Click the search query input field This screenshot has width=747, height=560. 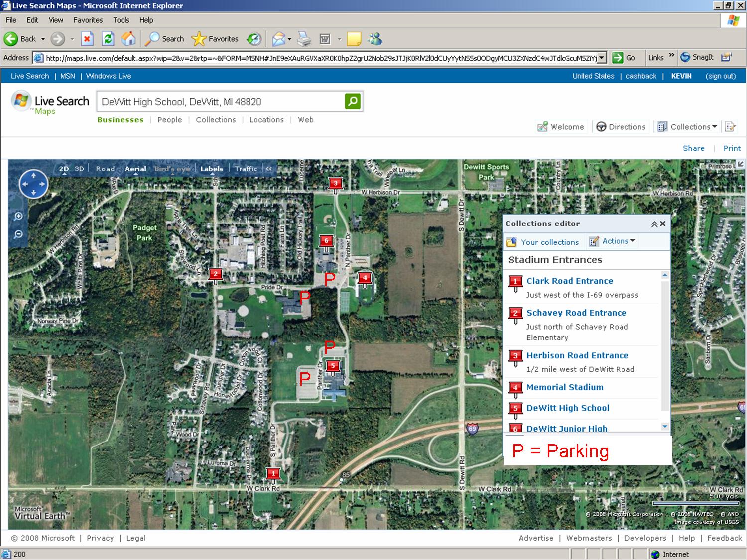click(221, 102)
